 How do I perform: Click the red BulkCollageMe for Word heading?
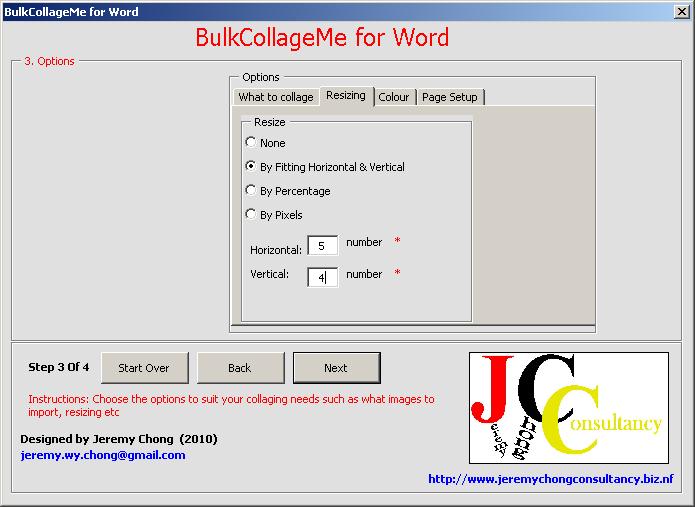(322, 38)
